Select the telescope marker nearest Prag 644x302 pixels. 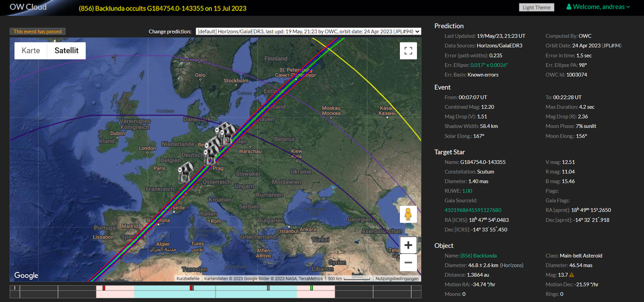(x=212, y=154)
